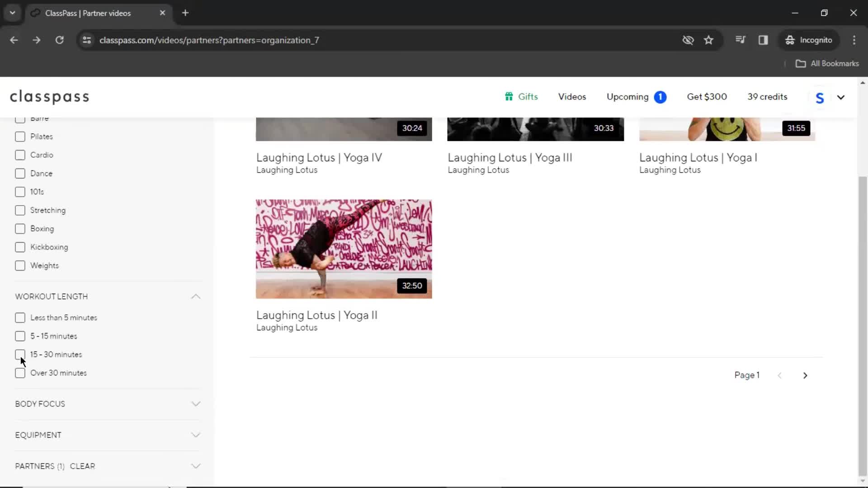Check the Kickboxing filter
This screenshot has width=868, height=488.
(x=20, y=247)
